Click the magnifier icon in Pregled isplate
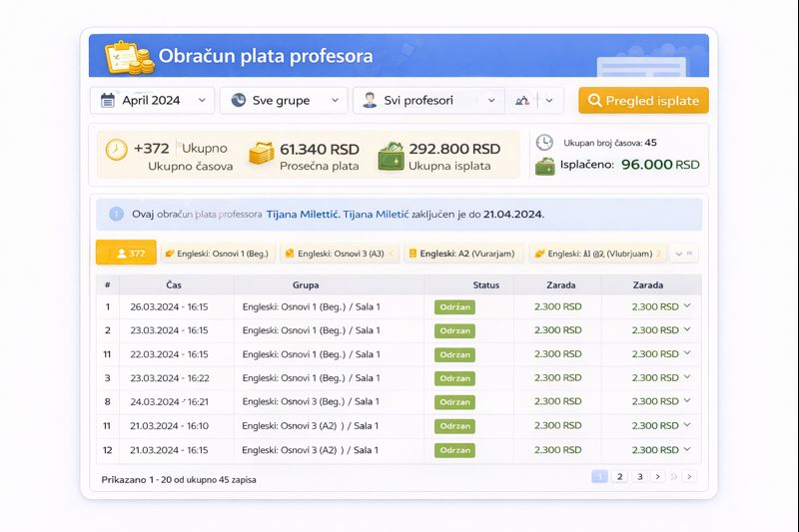The height and width of the screenshot is (532, 799). tap(594, 100)
